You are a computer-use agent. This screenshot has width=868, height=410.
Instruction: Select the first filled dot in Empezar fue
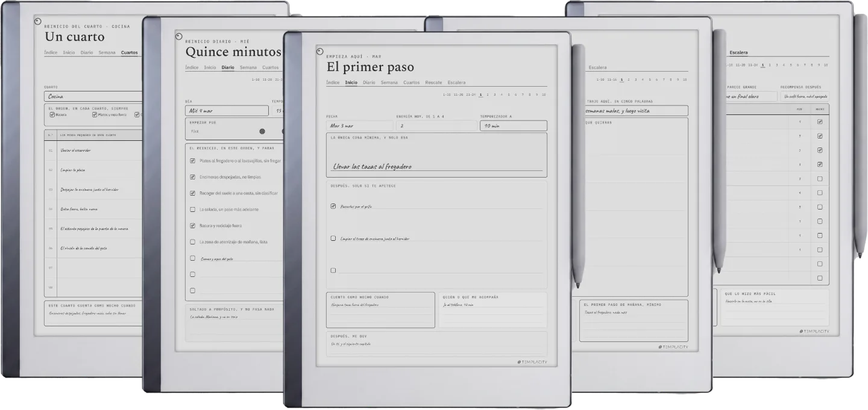click(262, 131)
